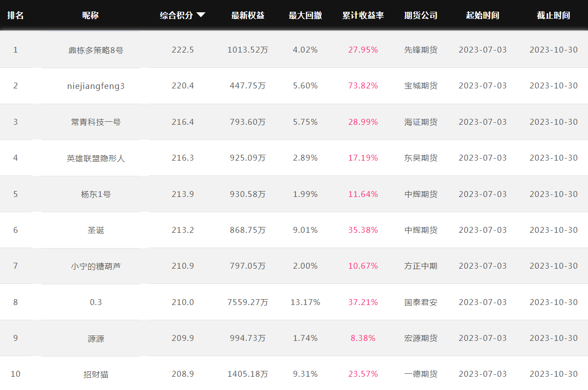Click the 累计收益率 column header
This screenshot has width=588, height=390.
[363, 15]
